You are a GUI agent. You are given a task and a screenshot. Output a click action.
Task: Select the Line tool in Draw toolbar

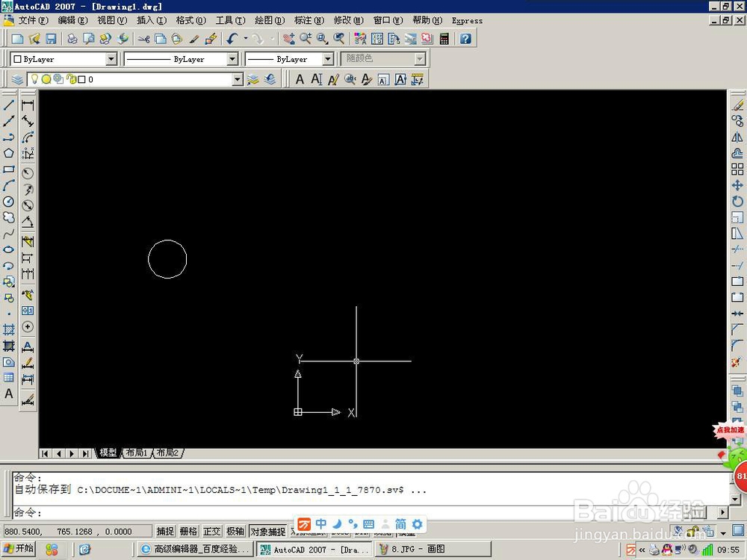click(x=8, y=105)
